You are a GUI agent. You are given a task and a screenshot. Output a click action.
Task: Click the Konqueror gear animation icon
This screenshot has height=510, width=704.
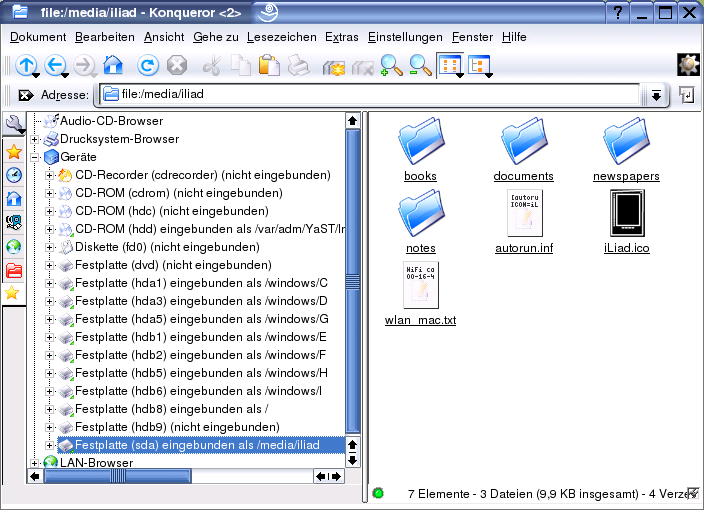point(688,65)
